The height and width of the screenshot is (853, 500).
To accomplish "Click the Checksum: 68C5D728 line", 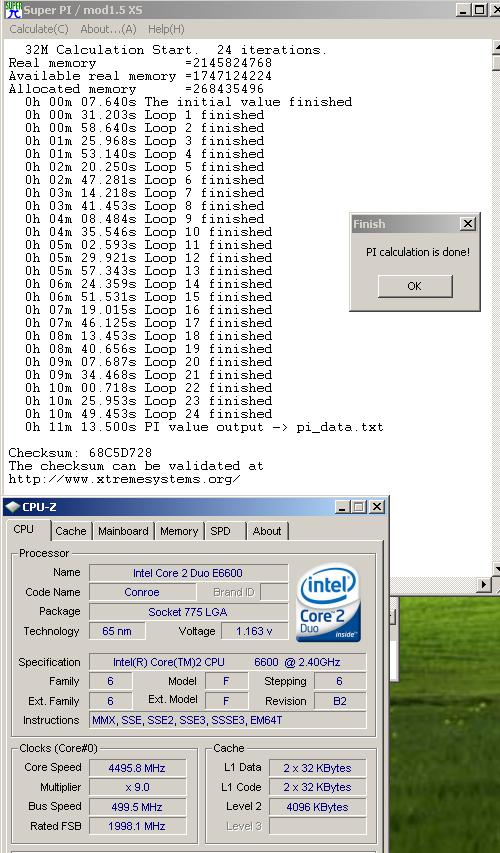I will [x=80, y=453].
